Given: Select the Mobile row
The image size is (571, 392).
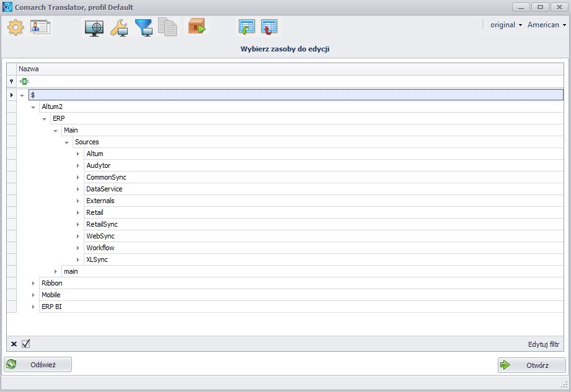Looking at the screenshot, I should [x=301, y=295].
